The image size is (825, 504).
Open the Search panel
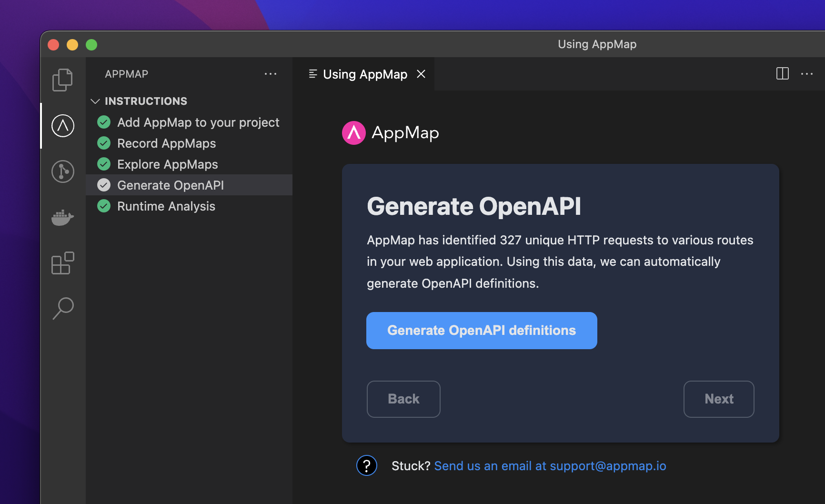coord(62,308)
